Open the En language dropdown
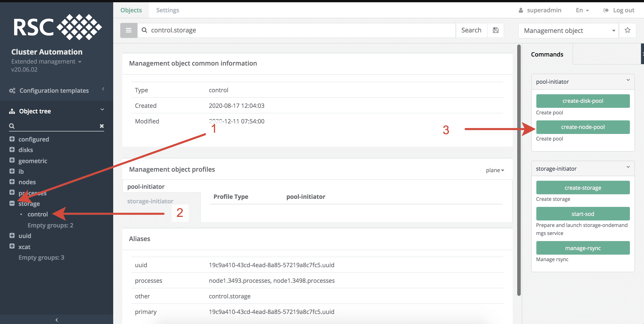Viewport: 644px width, 324px height. point(582,10)
